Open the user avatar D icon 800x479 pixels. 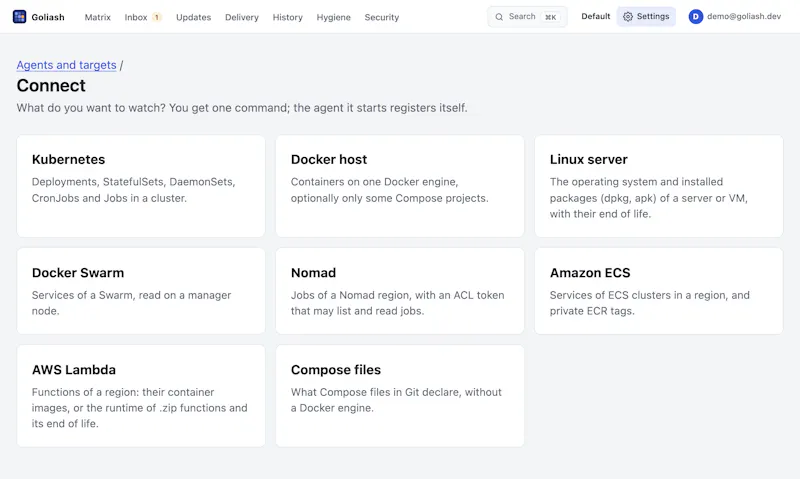coord(695,17)
